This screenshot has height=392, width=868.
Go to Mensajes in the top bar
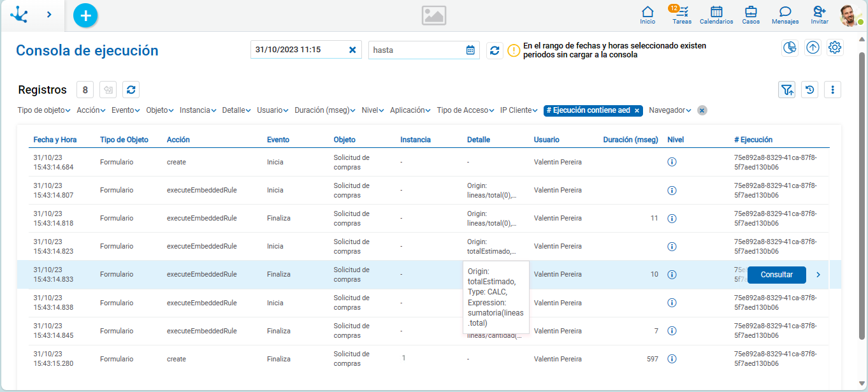pyautogui.click(x=785, y=15)
